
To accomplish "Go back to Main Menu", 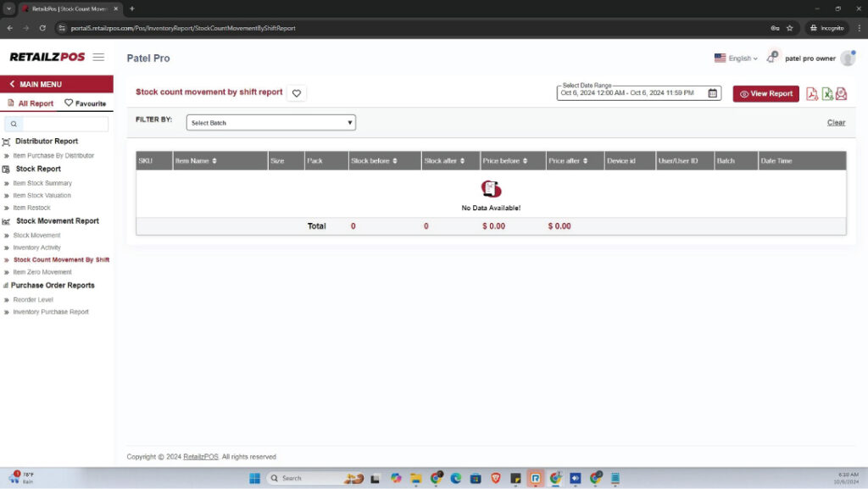I will tap(41, 85).
